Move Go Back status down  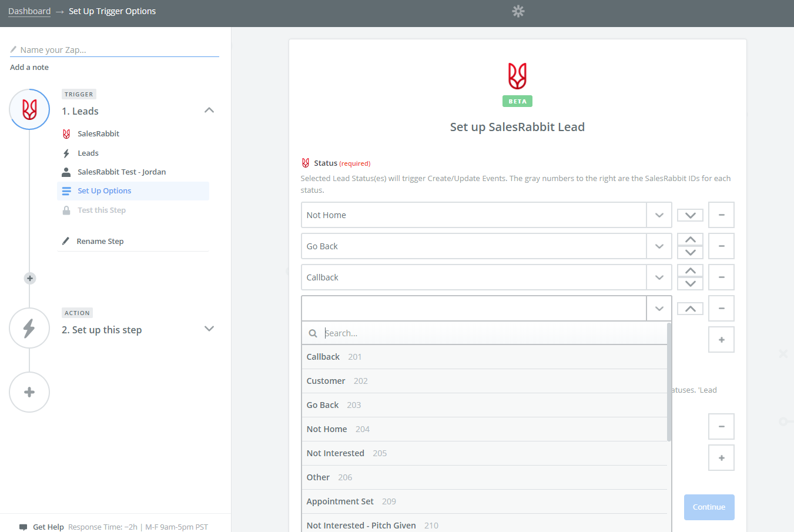[690, 253]
